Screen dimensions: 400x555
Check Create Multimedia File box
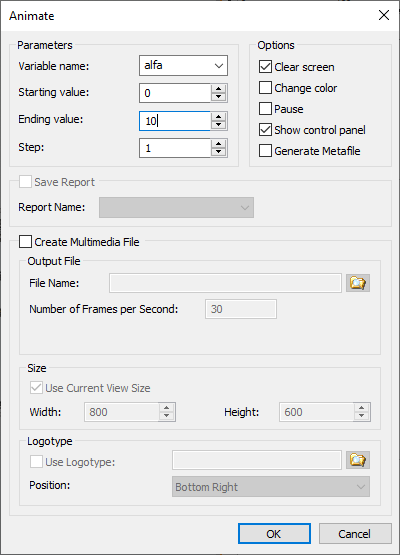pyautogui.click(x=25, y=242)
